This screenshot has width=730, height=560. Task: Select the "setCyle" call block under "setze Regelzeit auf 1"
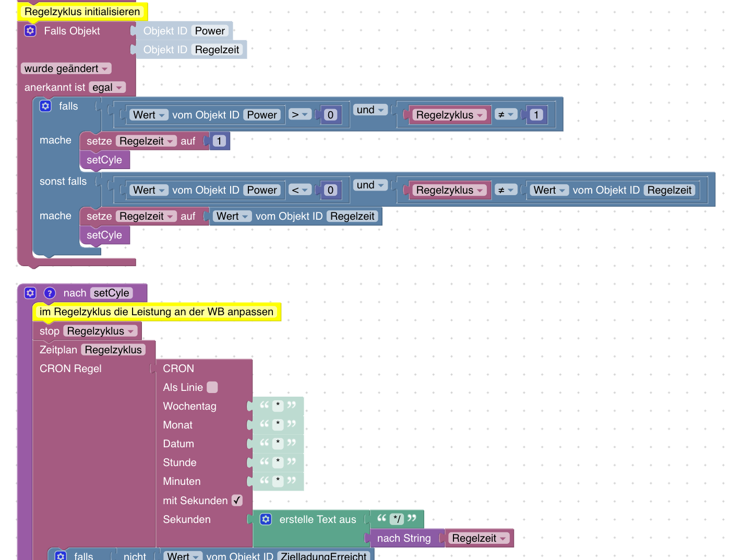coord(104,160)
